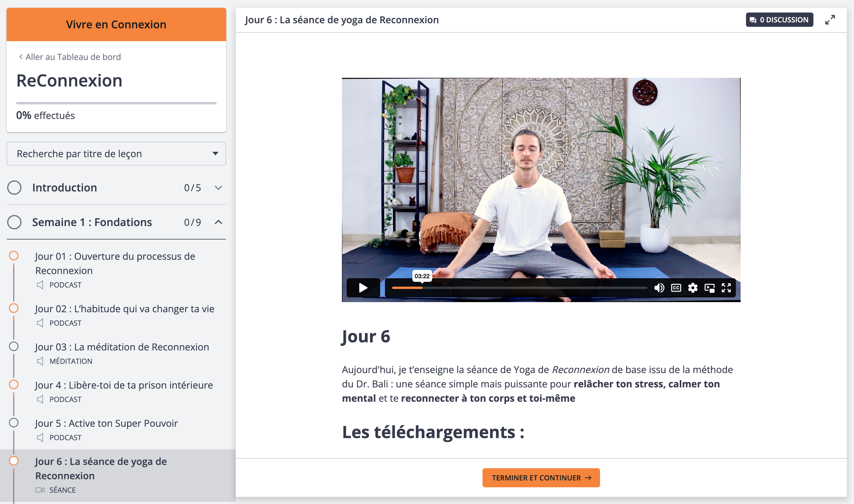Collapse the Semaine 1 Fondations section
Viewport: 854px width, 504px height.
point(218,222)
